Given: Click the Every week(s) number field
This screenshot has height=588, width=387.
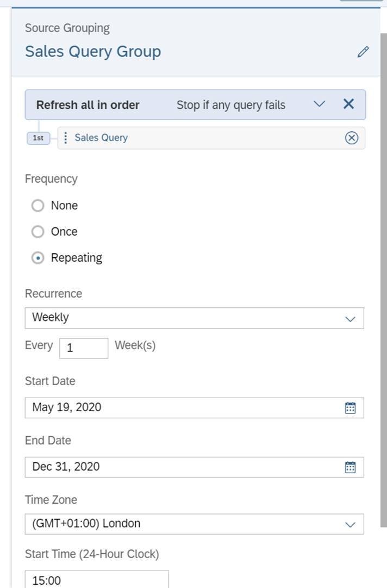Looking at the screenshot, I should (x=83, y=348).
